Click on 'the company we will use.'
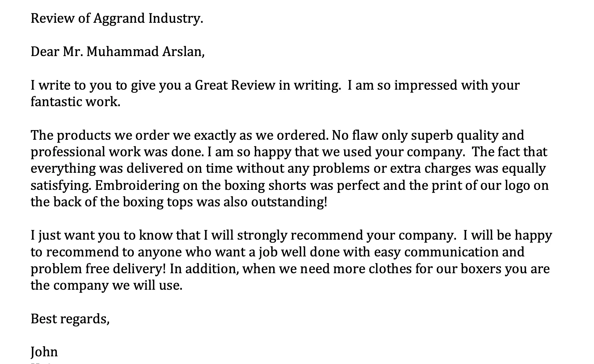This screenshot has width=594, height=364. point(106,285)
